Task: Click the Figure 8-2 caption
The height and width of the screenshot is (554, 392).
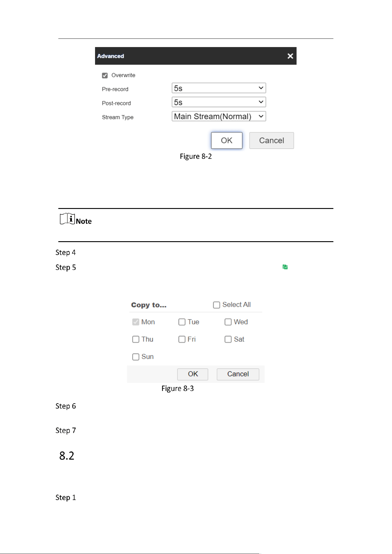Action: [196, 156]
